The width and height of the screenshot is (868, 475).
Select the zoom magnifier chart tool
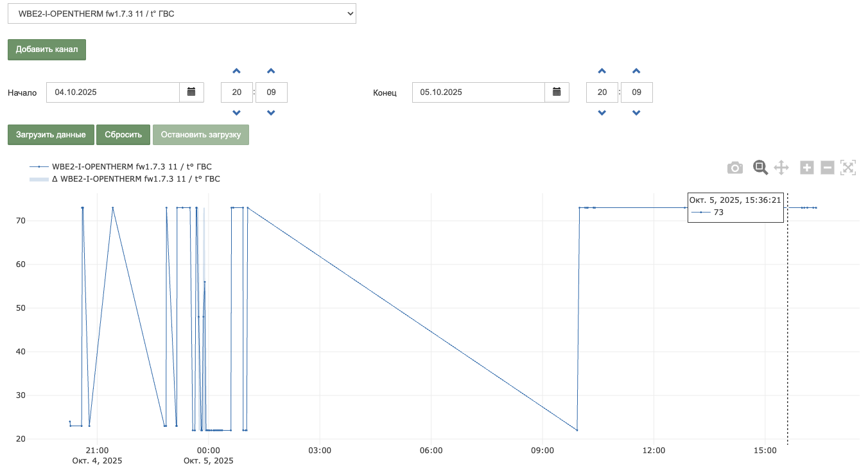click(x=760, y=168)
